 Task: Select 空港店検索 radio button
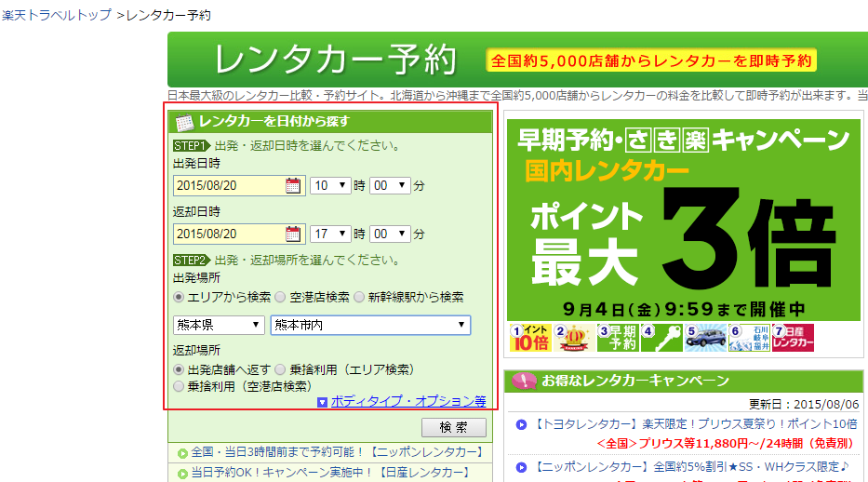pos(281,297)
